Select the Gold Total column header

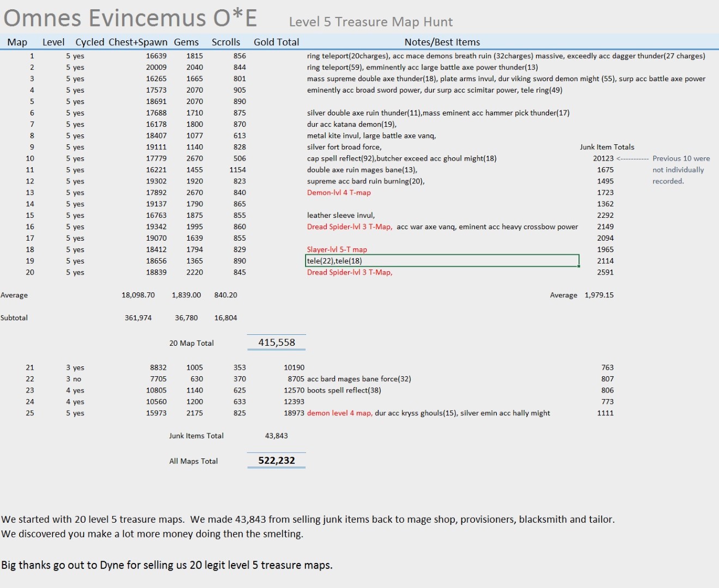coord(276,42)
